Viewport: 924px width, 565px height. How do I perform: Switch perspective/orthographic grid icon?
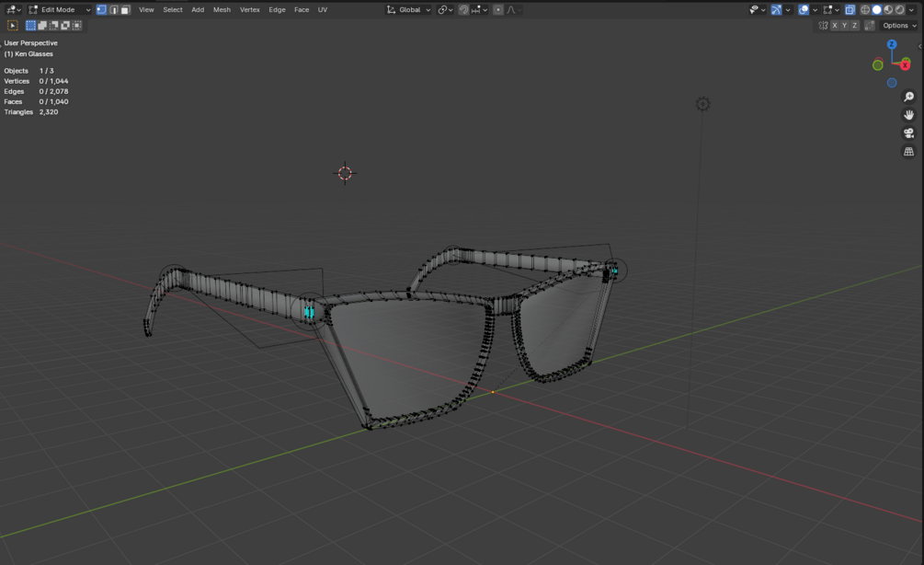[x=908, y=152]
